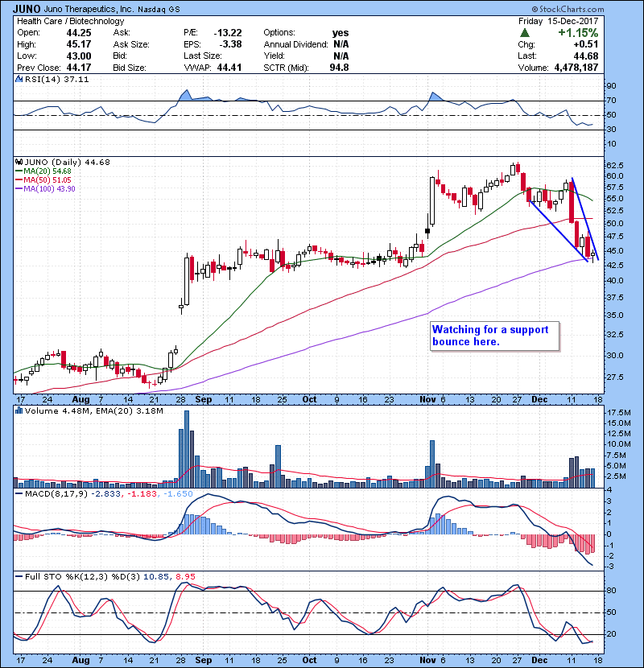Select the bold JUNO ticker symbol in the title

coord(27,9)
